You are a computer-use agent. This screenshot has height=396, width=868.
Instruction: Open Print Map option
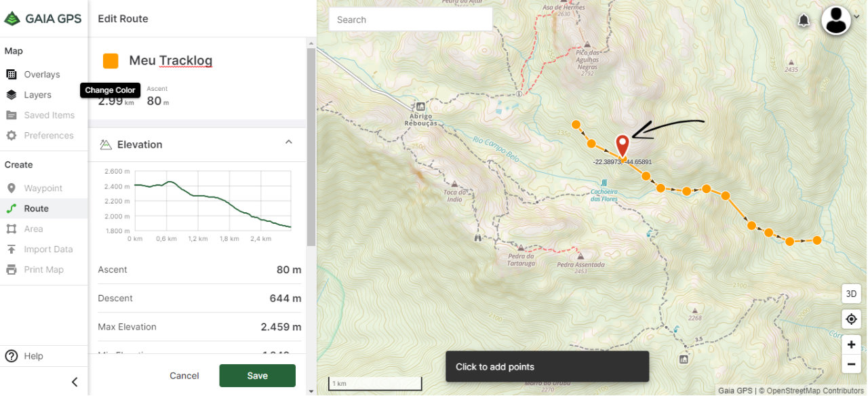coord(43,270)
